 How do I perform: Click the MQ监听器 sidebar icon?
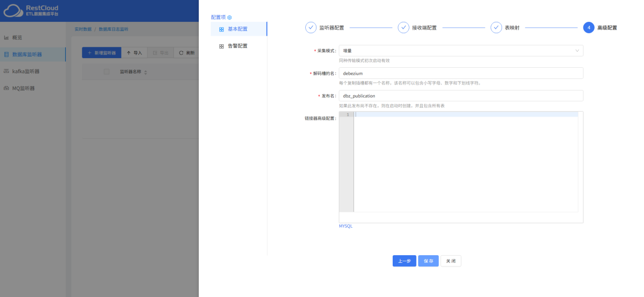tap(7, 88)
